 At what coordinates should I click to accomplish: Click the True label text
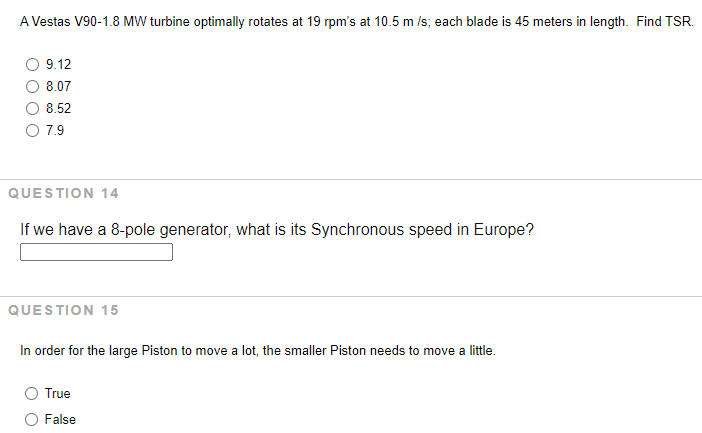click(x=58, y=394)
